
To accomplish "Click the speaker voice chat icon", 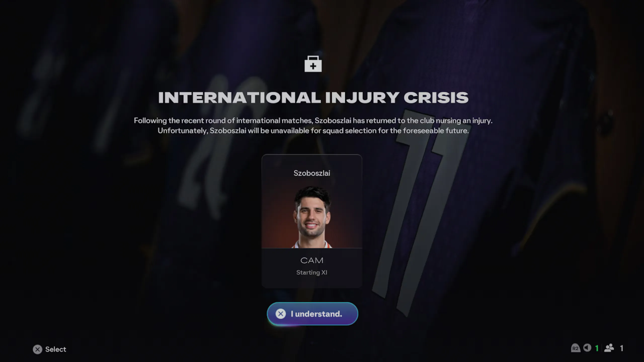I will (587, 348).
